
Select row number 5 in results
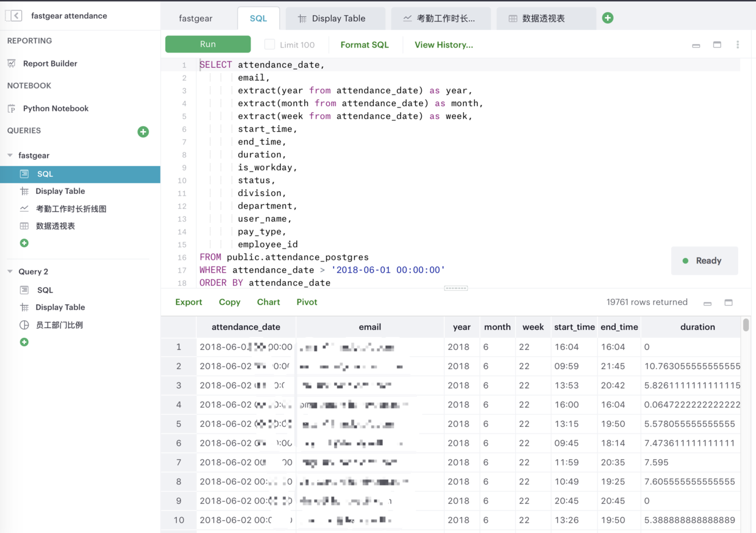[x=179, y=424]
